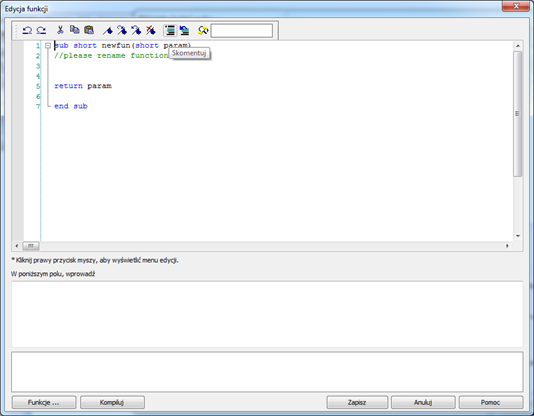Click line number 7 in the gutter
Screen dimensions: 534x416
point(38,106)
